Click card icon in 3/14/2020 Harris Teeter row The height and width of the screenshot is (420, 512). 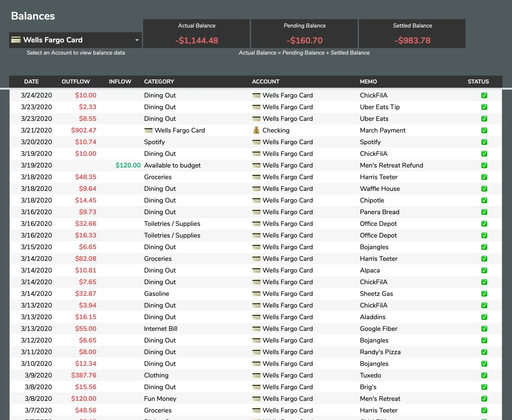click(x=256, y=259)
